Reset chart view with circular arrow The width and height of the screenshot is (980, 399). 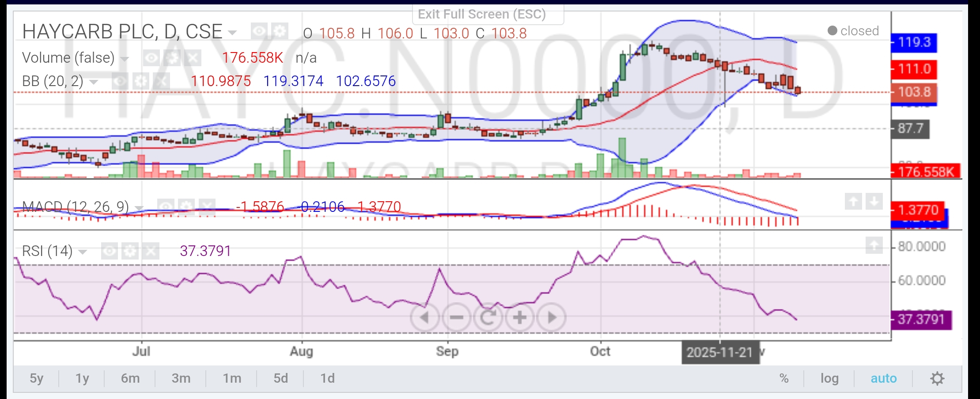coord(488,317)
